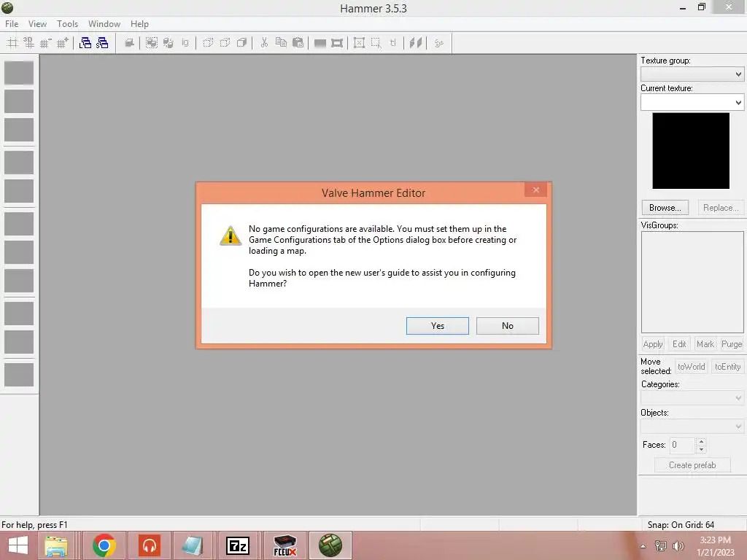Click the black texture preview

click(x=691, y=150)
